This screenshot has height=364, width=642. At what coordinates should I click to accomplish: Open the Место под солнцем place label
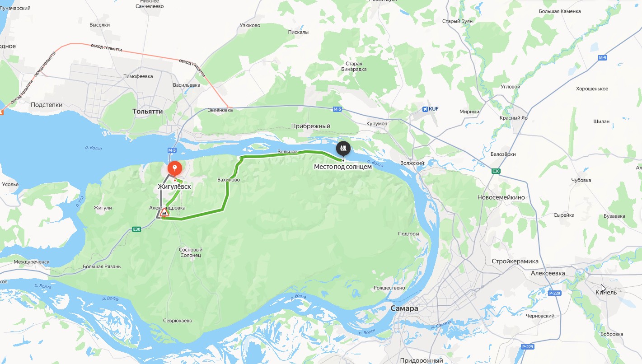343,167
